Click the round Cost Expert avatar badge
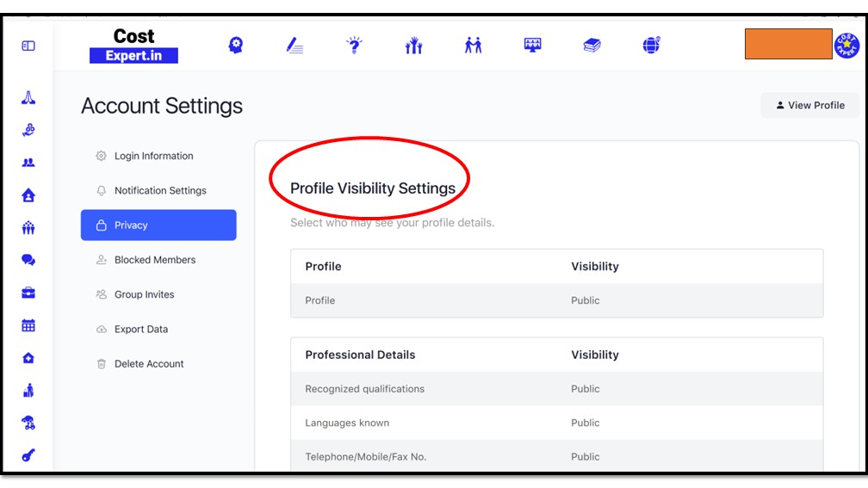 846,46
